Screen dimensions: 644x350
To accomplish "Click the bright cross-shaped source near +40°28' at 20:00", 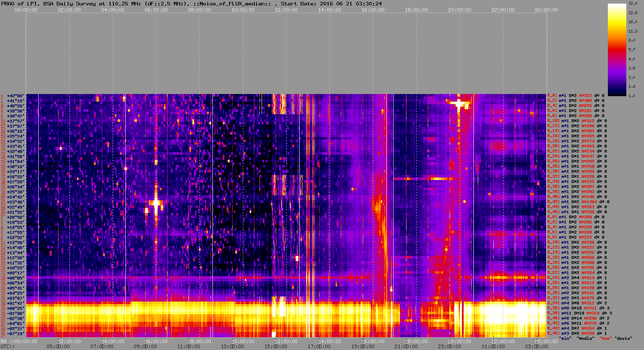I will [459, 104].
